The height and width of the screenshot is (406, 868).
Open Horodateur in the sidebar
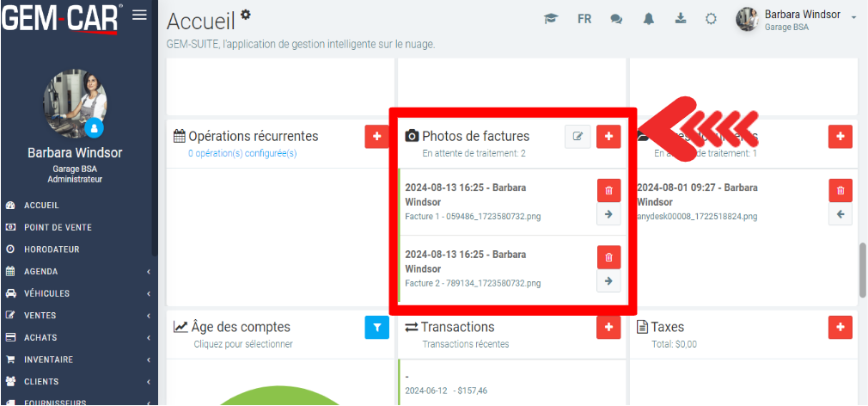click(x=52, y=249)
